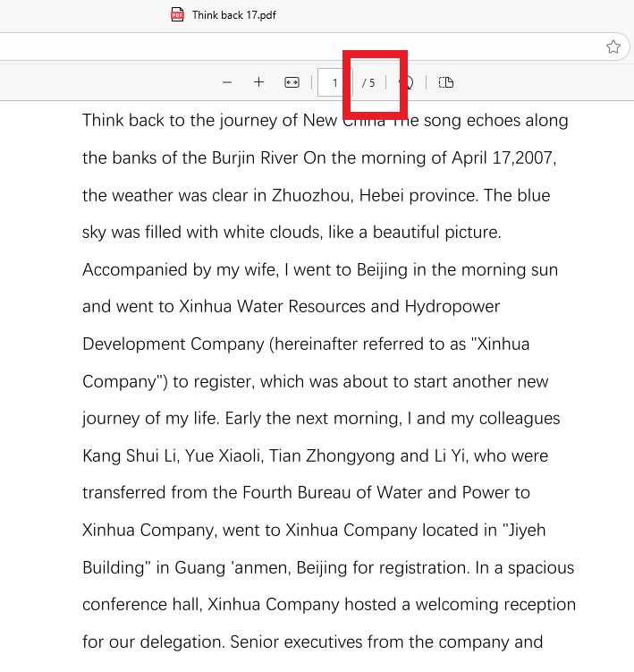Click the text "conference hall"
Image resolution: width=634 pixels, height=672 pixels.
coord(141,605)
